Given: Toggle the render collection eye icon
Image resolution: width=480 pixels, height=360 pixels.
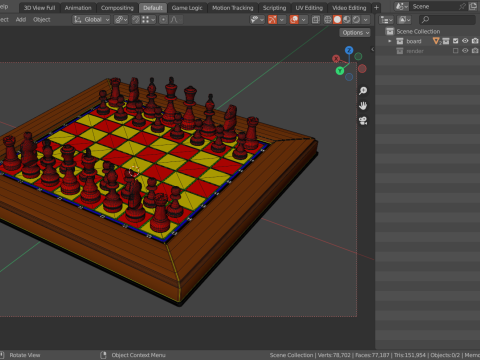Looking at the screenshot, I should 465,51.
